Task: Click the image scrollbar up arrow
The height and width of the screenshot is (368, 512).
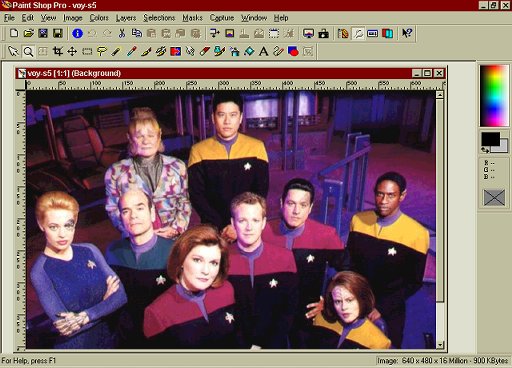Action: tap(440, 95)
